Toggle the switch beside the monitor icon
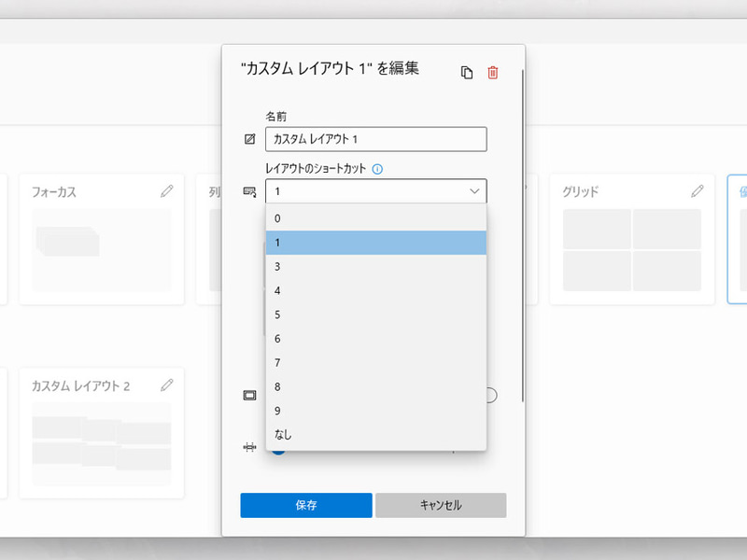Viewport: 747px width, 560px height. [x=492, y=395]
